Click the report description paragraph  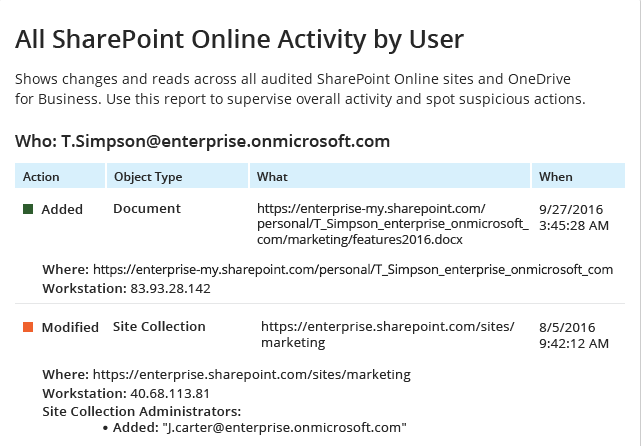point(300,89)
